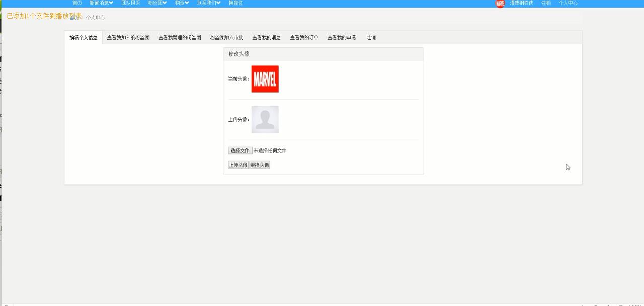This screenshot has height=306, width=644.
Task: Select the 编辑个人信息 tab
Action: click(x=84, y=38)
